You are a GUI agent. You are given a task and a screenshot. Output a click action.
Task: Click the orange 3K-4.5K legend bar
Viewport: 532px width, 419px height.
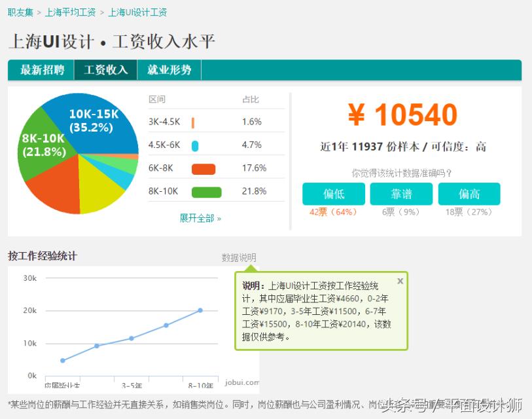(194, 121)
